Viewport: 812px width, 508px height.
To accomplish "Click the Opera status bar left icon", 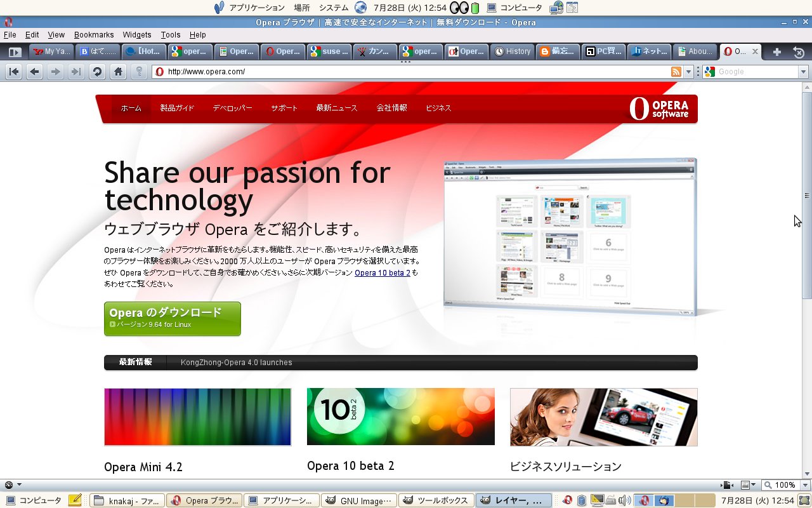I will [x=9, y=485].
